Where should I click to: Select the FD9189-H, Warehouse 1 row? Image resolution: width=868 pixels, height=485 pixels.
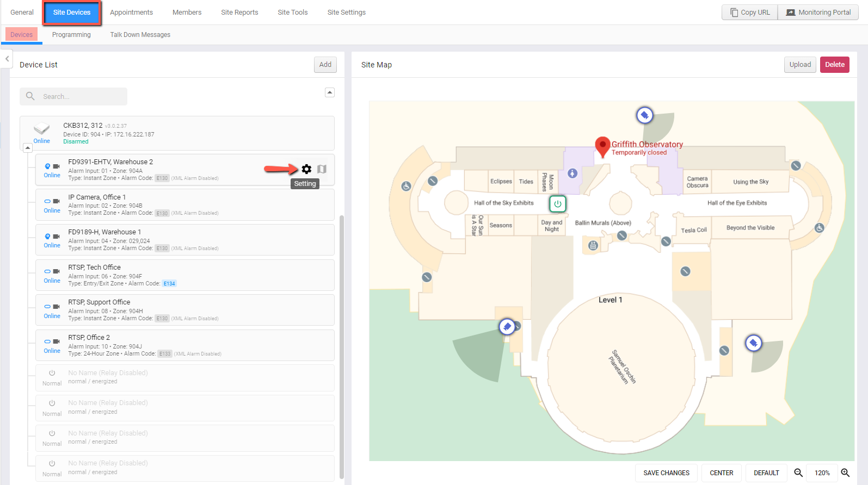point(185,240)
